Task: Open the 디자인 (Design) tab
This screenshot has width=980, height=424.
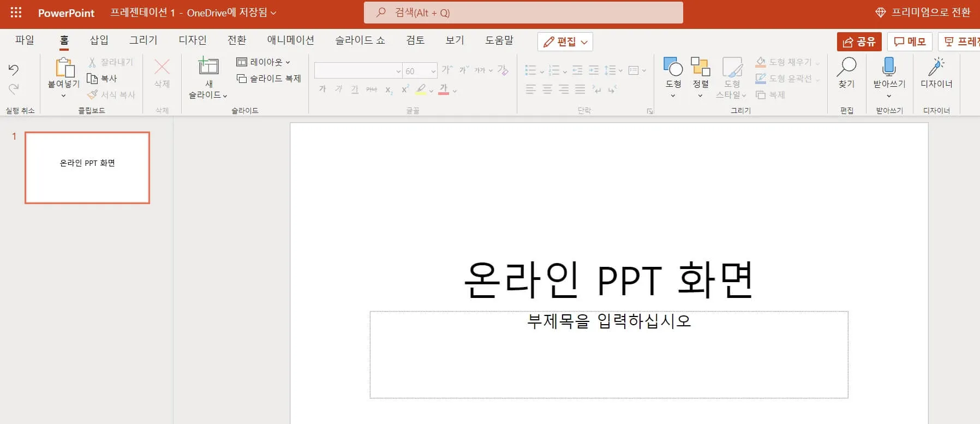Action: coord(193,40)
